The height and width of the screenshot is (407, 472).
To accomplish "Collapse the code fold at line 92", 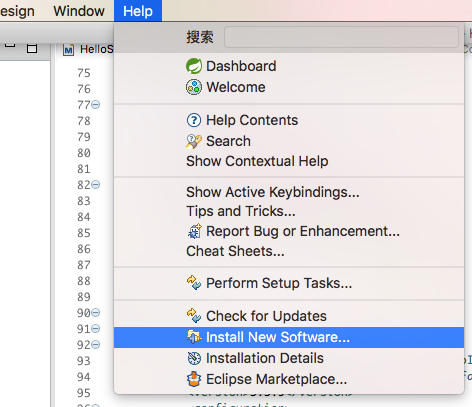I will pyautogui.click(x=96, y=344).
